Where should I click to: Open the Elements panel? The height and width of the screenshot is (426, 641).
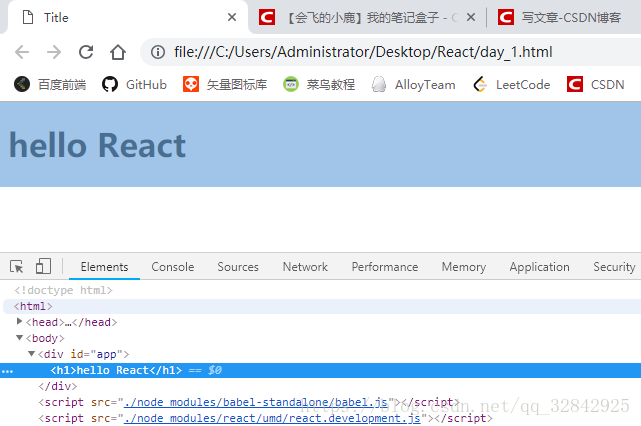(104, 267)
